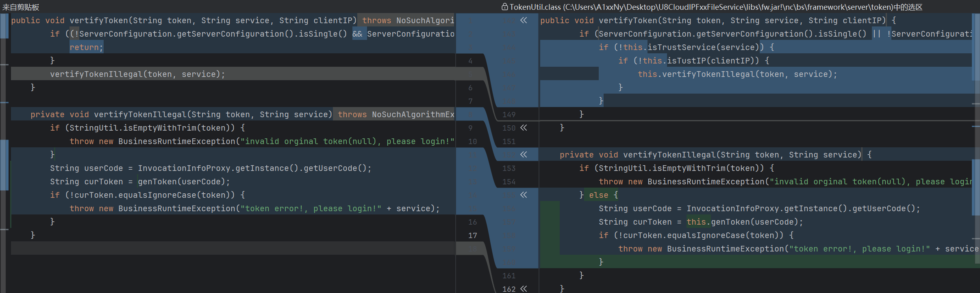The width and height of the screenshot is (980, 293).
Task: Click the highlighted '||' operator in right pane
Action: [x=876, y=34]
